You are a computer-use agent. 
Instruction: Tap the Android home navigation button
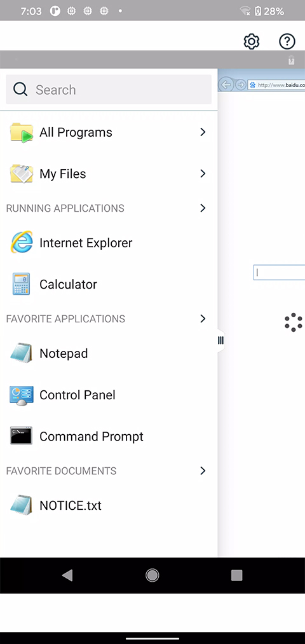pyautogui.click(x=152, y=575)
